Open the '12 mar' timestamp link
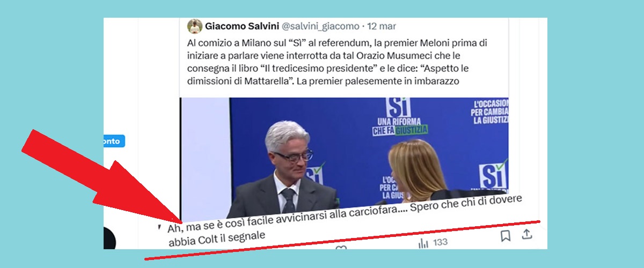 (x=382, y=26)
